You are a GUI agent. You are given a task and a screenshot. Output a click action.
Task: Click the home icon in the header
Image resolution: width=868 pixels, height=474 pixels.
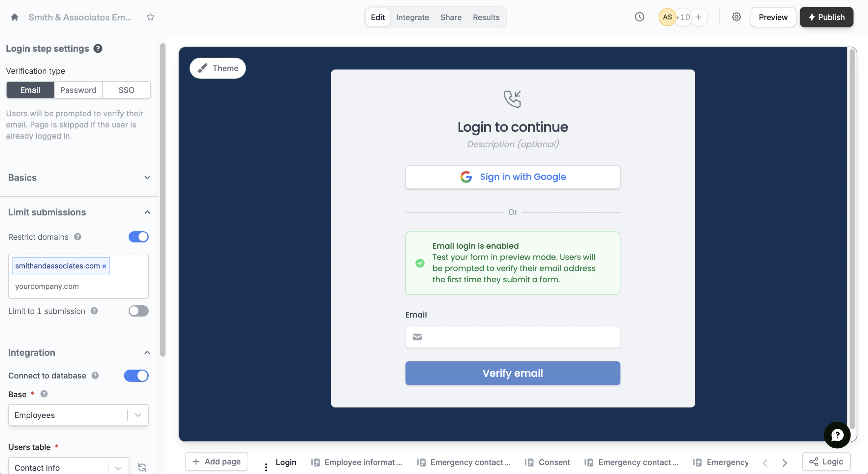coord(15,17)
